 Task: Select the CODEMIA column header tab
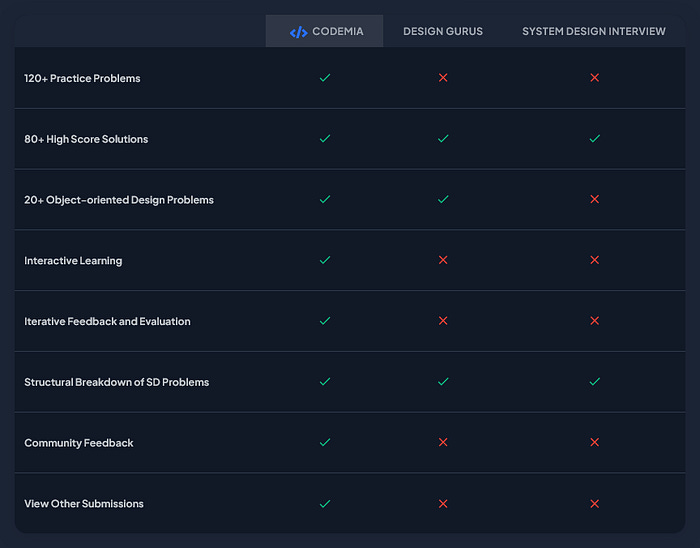coord(324,31)
